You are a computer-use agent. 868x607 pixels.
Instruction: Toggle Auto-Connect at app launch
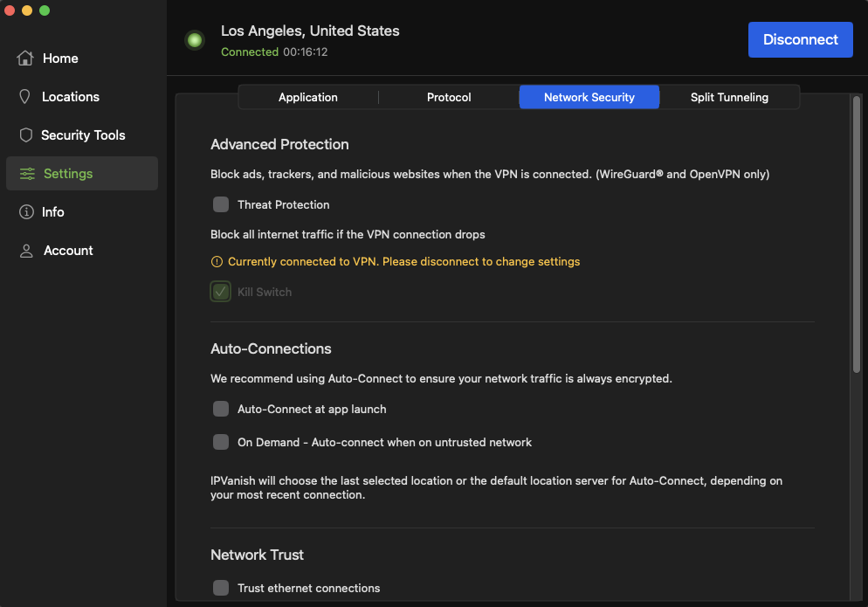[220, 409]
